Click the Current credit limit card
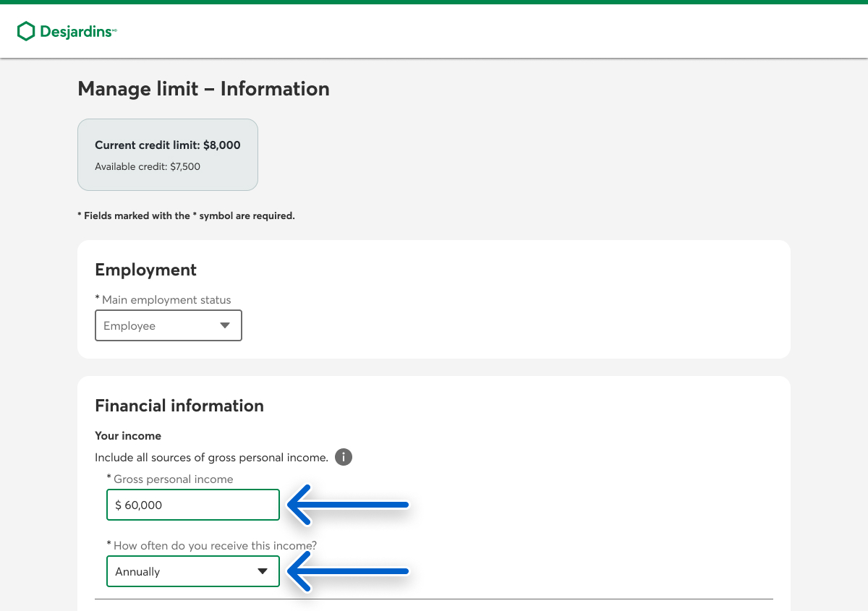 point(168,155)
